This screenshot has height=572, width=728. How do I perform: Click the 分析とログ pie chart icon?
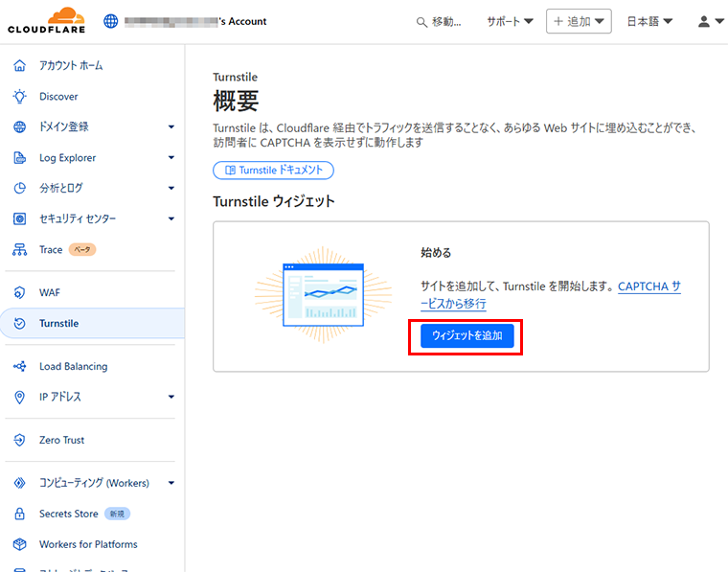19,188
